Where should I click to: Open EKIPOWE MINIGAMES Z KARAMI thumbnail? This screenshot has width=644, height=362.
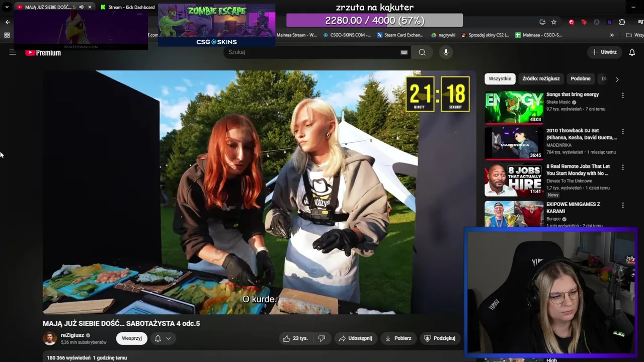(x=514, y=214)
